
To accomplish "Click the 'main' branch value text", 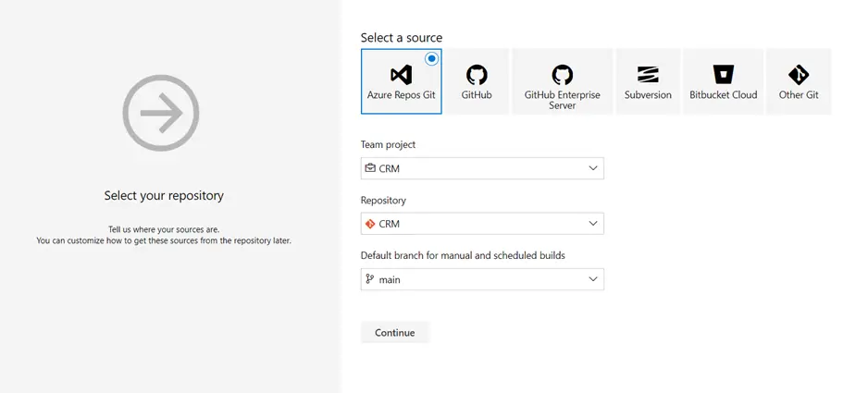I will click(x=390, y=279).
